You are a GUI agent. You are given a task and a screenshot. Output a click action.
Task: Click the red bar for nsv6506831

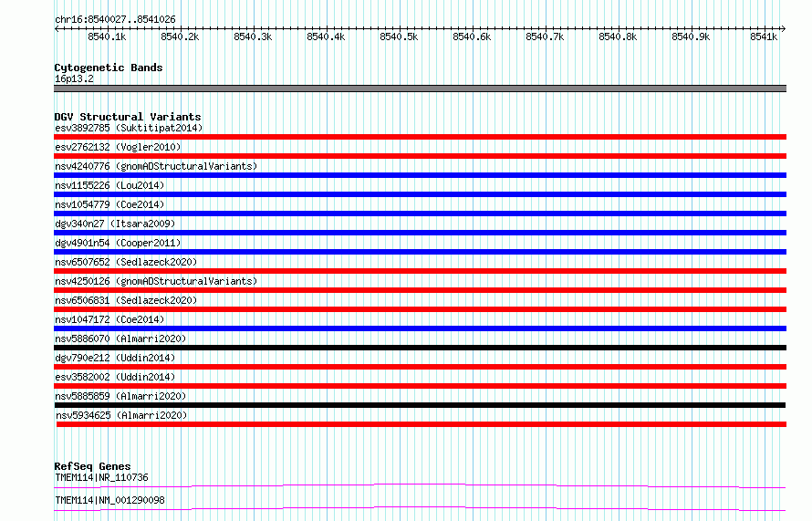(420, 309)
